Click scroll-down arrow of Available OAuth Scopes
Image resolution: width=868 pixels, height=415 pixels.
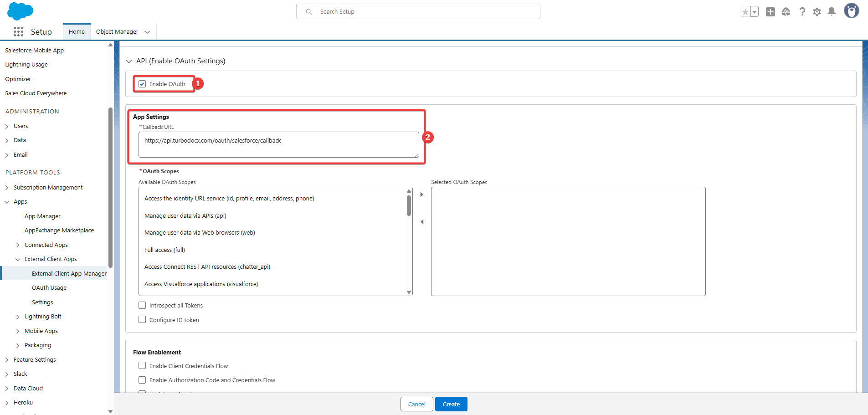(409, 292)
